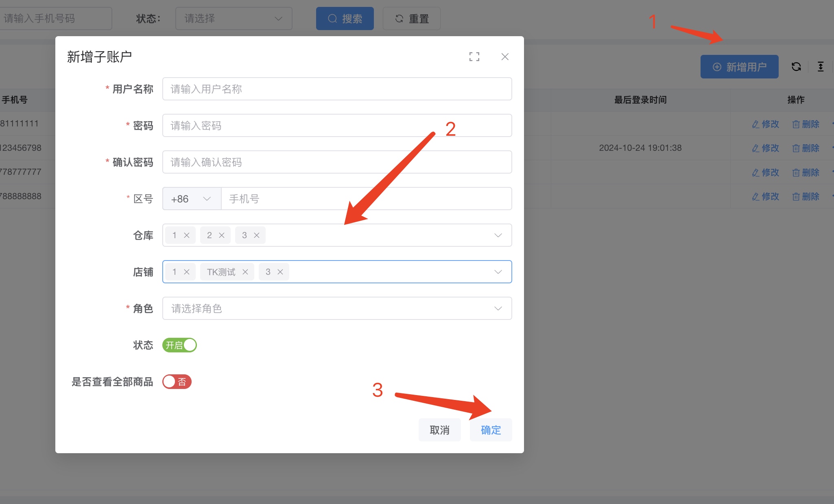Click 删除 in the 778777777 row
834x504 pixels.
point(806,173)
